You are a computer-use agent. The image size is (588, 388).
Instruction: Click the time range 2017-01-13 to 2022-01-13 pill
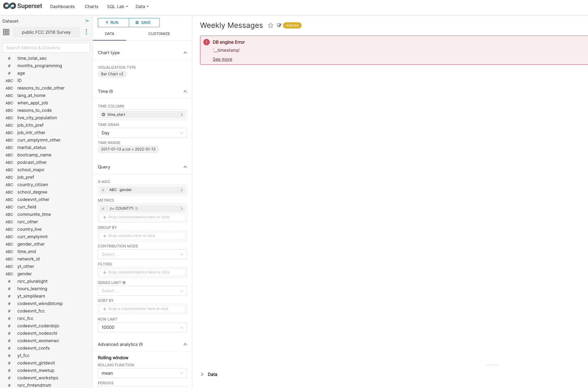pos(128,149)
